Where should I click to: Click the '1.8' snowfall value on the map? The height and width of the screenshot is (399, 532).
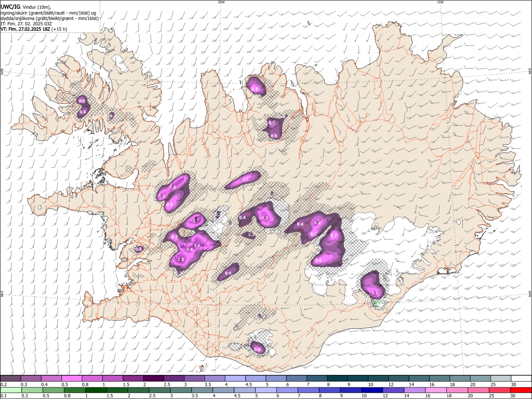pyautogui.click(x=181, y=259)
